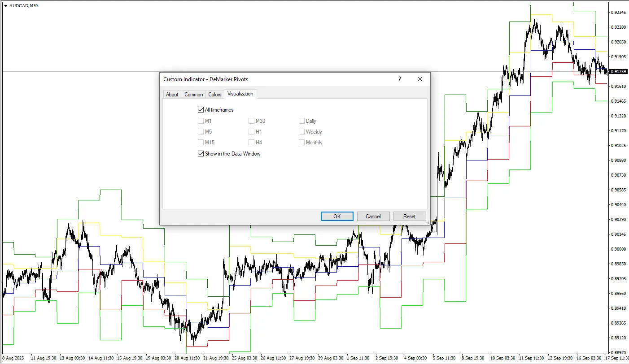The width and height of the screenshot is (629, 364).
Task: Click the current price label 0.91759
Action: (x=619, y=72)
